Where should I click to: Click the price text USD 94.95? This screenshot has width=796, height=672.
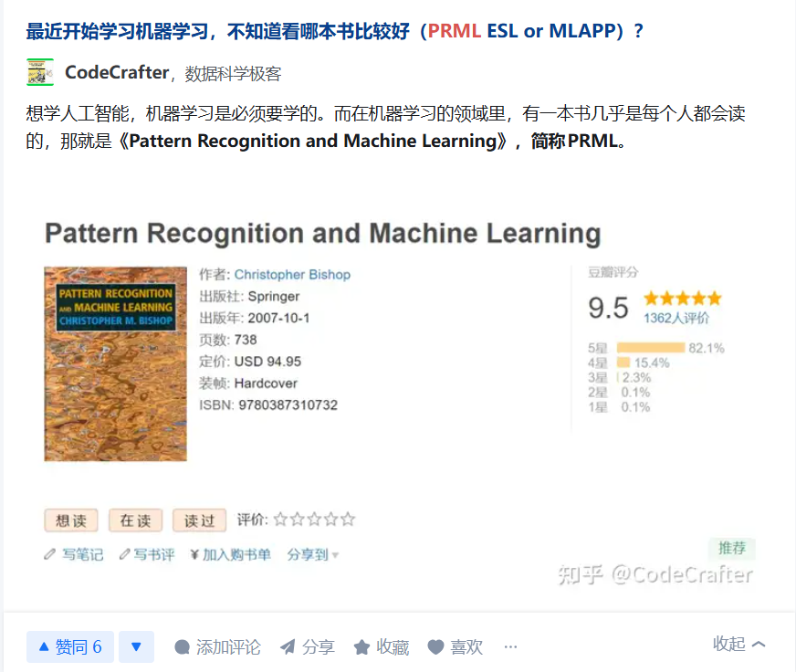[267, 362]
